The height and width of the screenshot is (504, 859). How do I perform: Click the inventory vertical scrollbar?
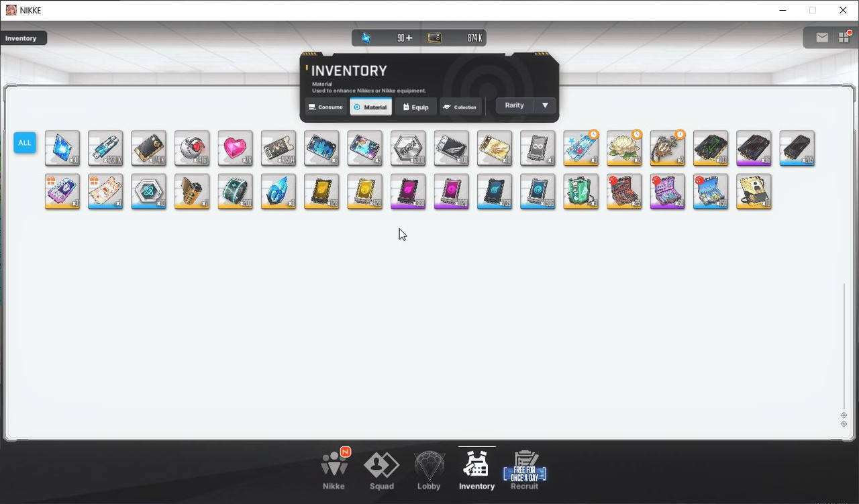coord(844,346)
